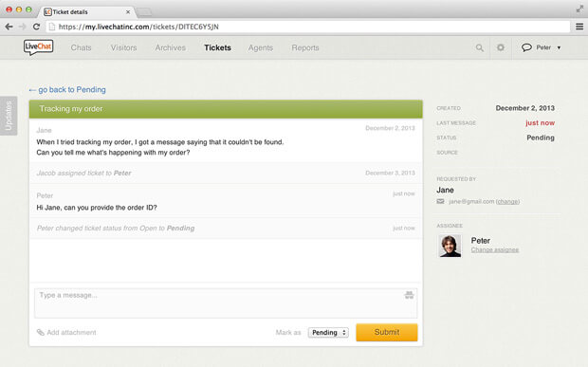
Task: Click the jane@gmail.com email address
Action: pos(471,201)
